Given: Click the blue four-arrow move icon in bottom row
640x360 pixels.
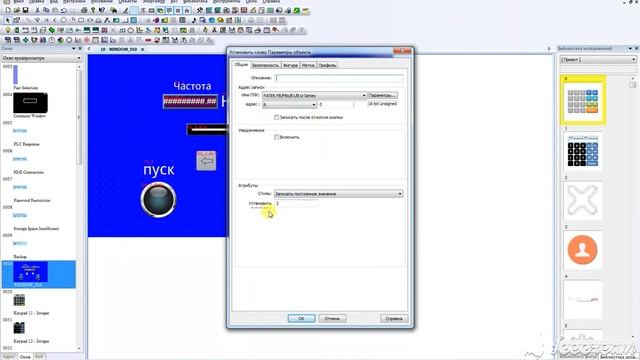Looking at the screenshot, I should coord(25,40).
